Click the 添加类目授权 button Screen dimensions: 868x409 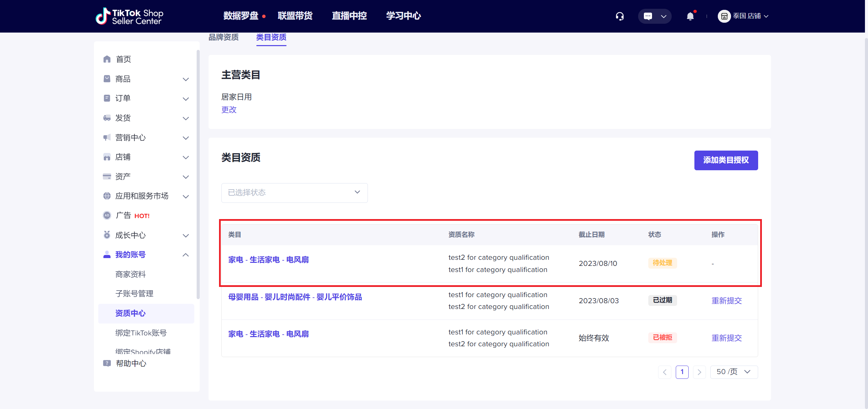[x=726, y=160]
